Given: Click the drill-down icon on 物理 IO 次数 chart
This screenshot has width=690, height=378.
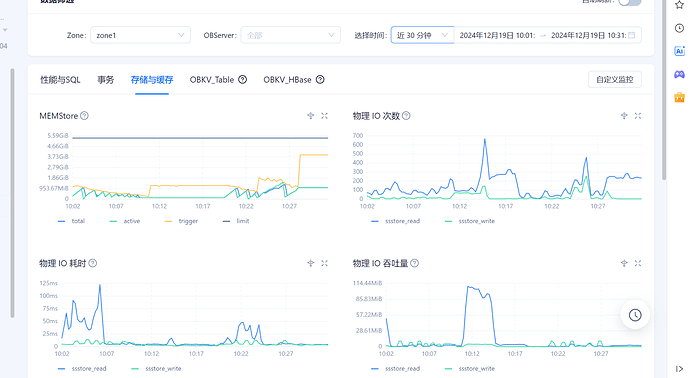Looking at the screenshot, I should [624, 116].
